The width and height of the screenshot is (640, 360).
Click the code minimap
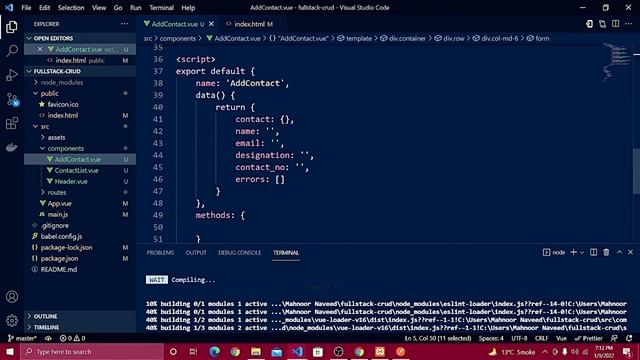[x=617, y=63]
